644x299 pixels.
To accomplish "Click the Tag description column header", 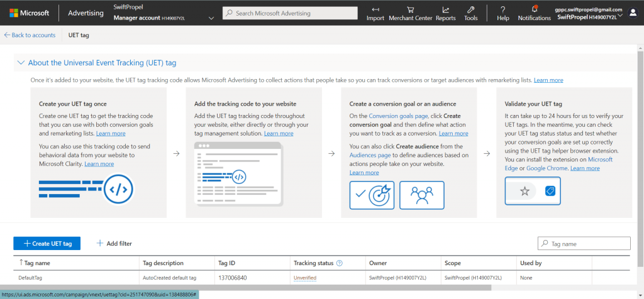I will click(163, 263).
